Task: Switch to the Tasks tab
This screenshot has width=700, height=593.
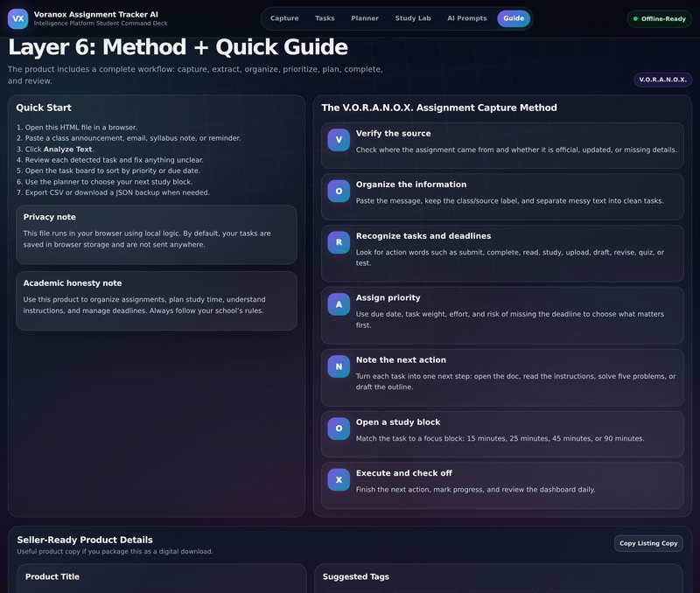Action: pos(325,18)
